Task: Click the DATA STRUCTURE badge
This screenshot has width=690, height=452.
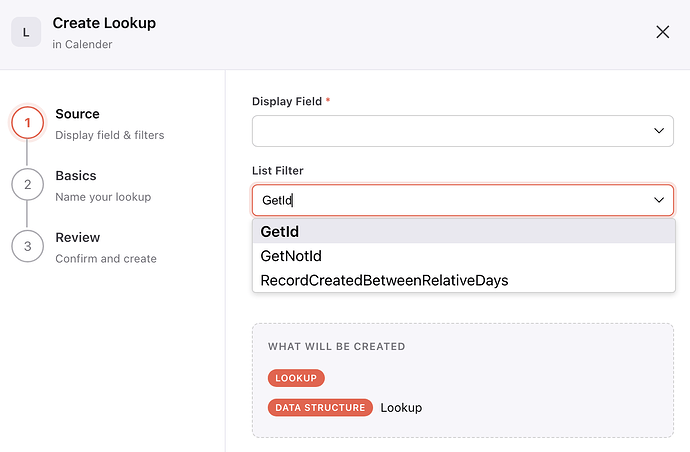Action: (320, 408)
